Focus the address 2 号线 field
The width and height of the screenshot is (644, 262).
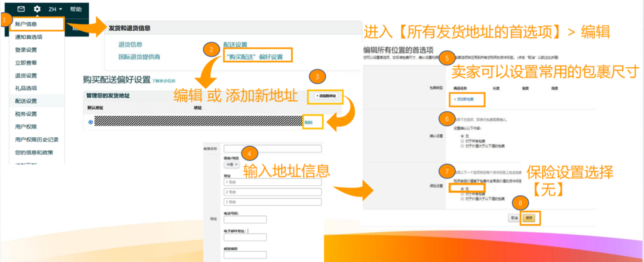tap(272, 192)
